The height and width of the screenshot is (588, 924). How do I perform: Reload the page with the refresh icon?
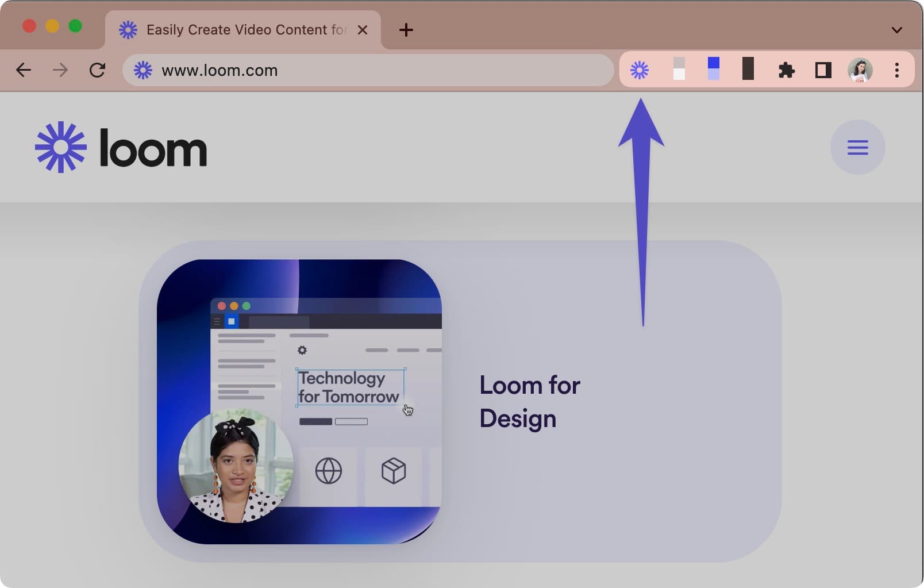[97, 70]
